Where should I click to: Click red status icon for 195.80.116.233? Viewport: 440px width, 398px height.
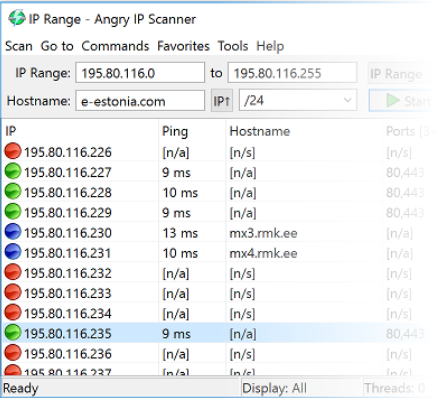coord(13,292)
